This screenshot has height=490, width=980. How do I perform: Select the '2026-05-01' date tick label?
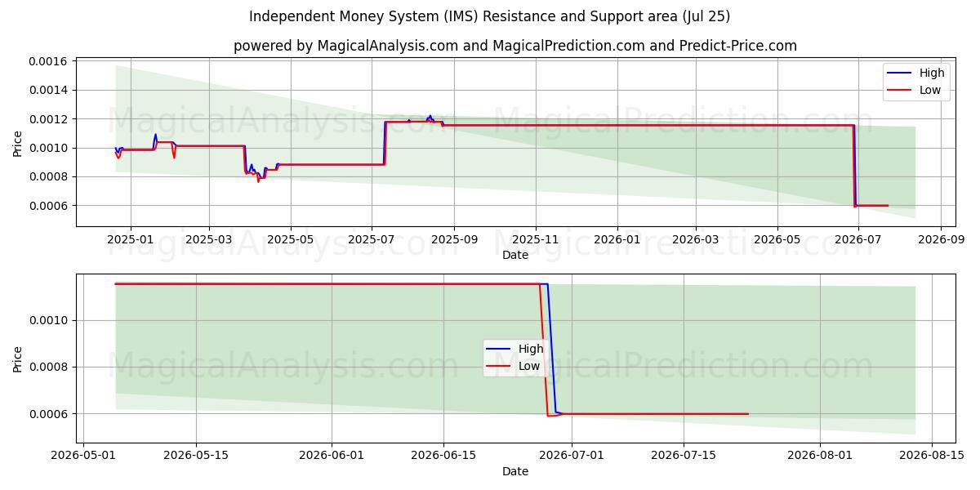coord(84,456)
